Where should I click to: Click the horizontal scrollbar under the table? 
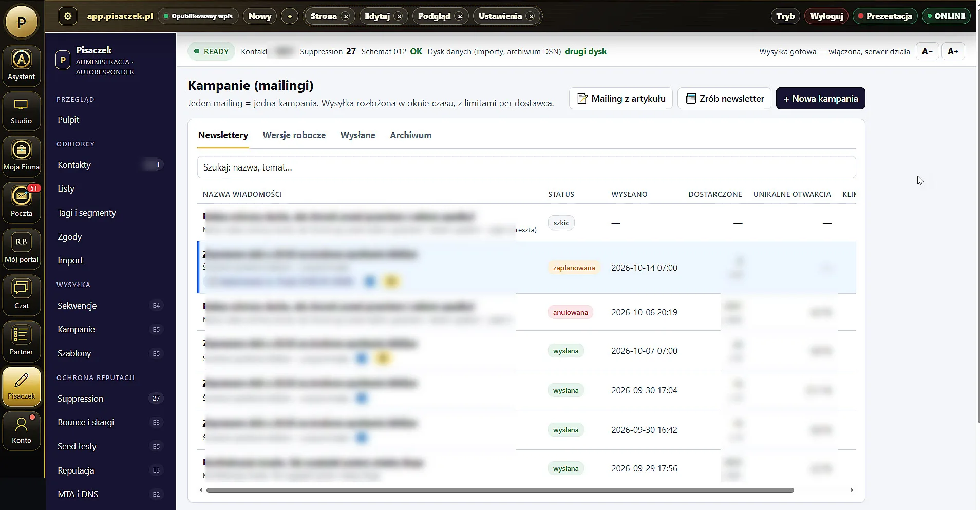click(500, 490)
